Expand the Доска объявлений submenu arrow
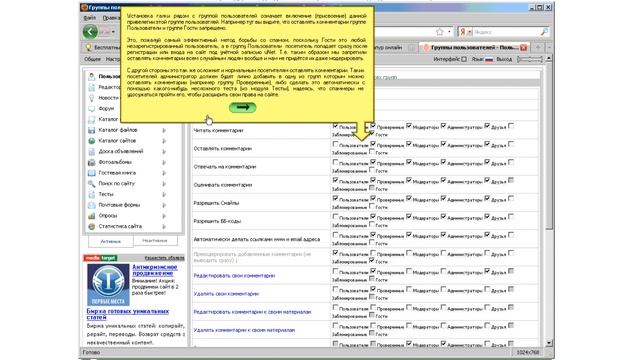 pos(164,151)
